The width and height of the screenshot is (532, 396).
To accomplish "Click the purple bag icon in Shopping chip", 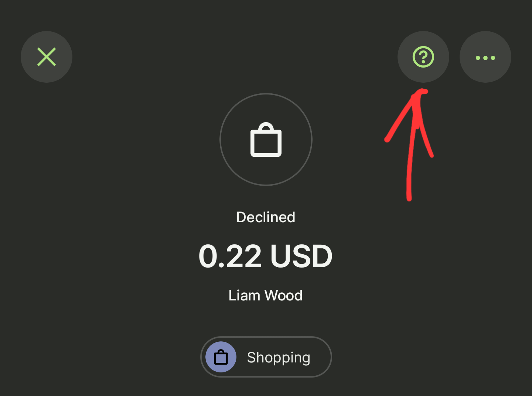I will pyautogui.click(x=221, y=357).
